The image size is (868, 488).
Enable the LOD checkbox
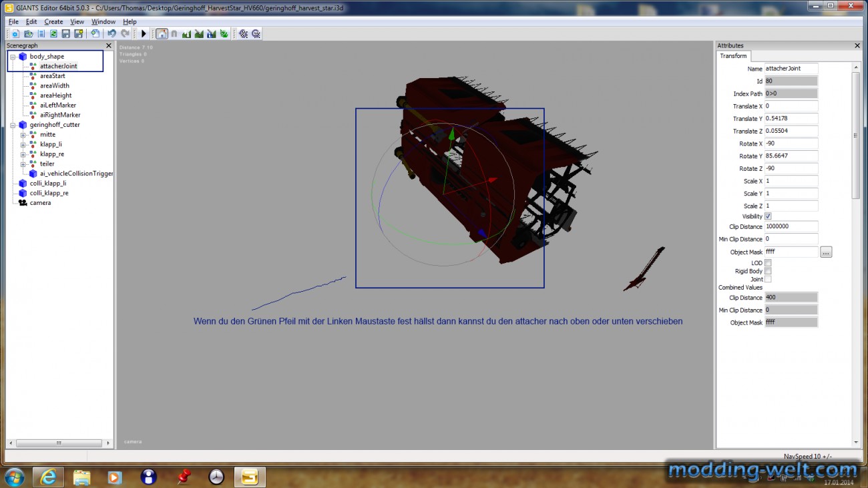[768, 263]
